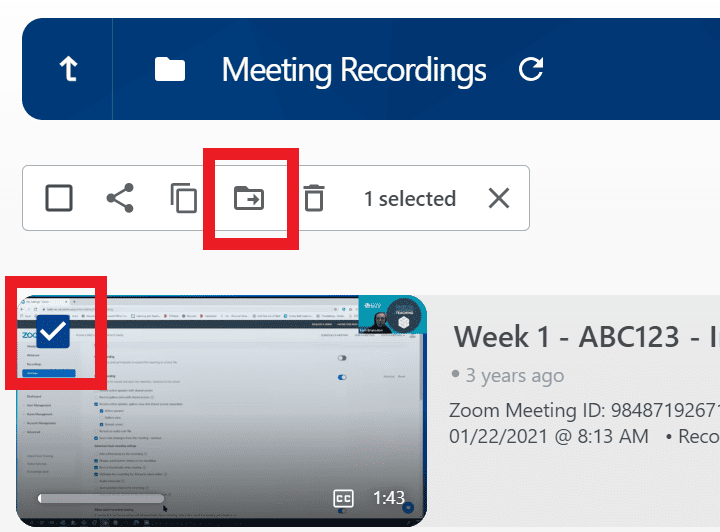Click the thumbnail's playback progress bar
This screenshot has height=532, width=720.
[x=100, y=498]
